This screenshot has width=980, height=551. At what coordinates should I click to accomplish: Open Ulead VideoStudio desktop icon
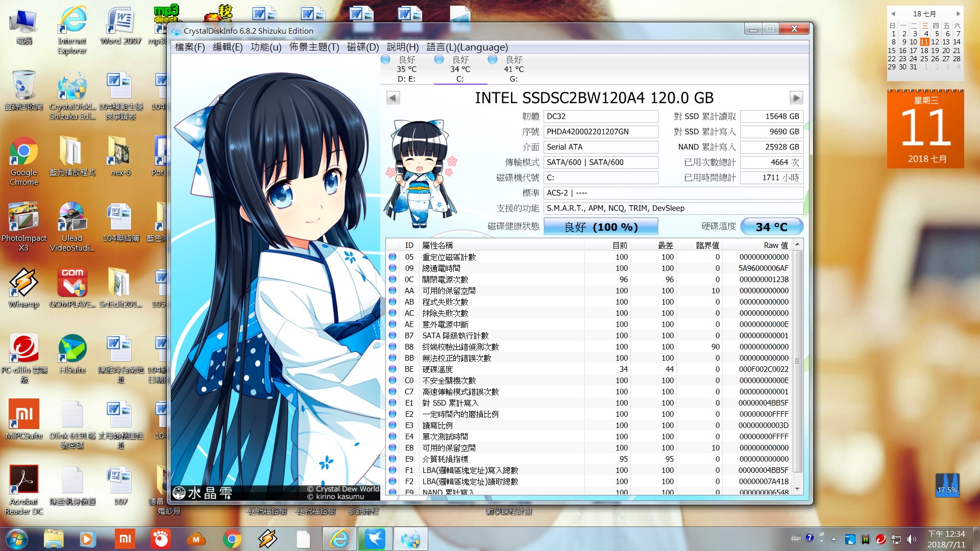pos(72,227)
